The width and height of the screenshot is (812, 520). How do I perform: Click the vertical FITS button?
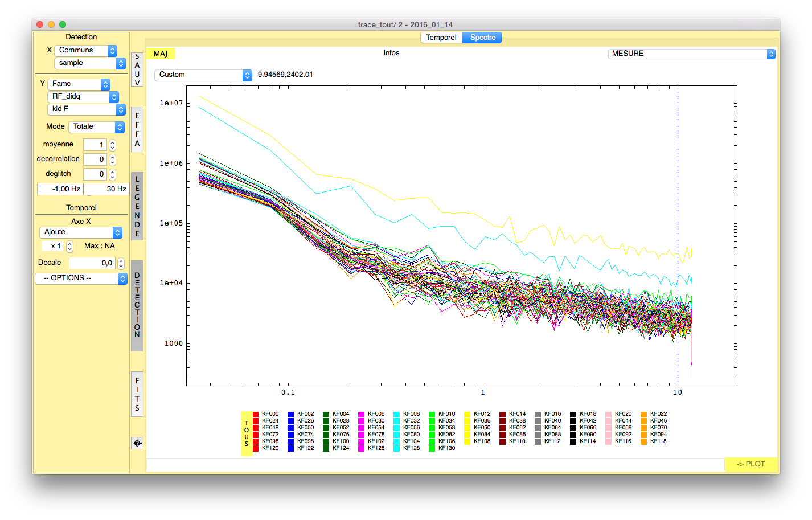[x=137, y=394]
